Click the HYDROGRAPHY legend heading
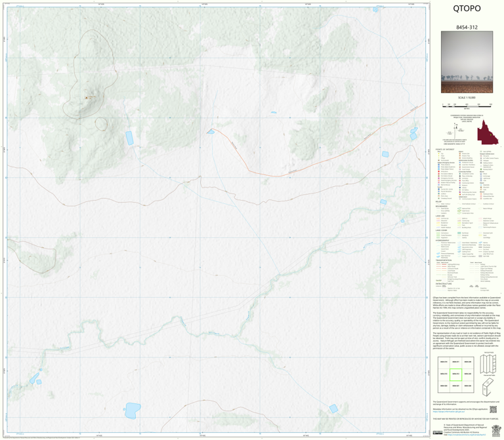 pyautogui.click(x=442, y=240)
